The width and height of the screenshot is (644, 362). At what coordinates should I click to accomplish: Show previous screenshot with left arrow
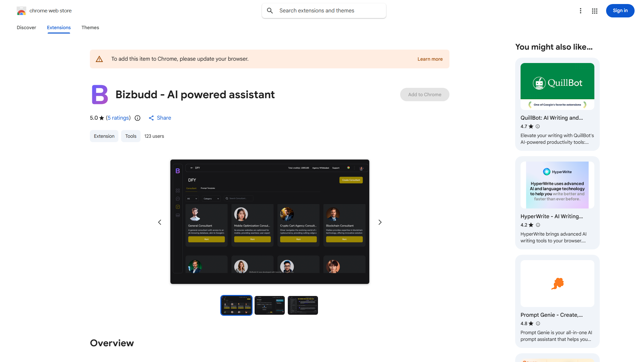(160, 222)
